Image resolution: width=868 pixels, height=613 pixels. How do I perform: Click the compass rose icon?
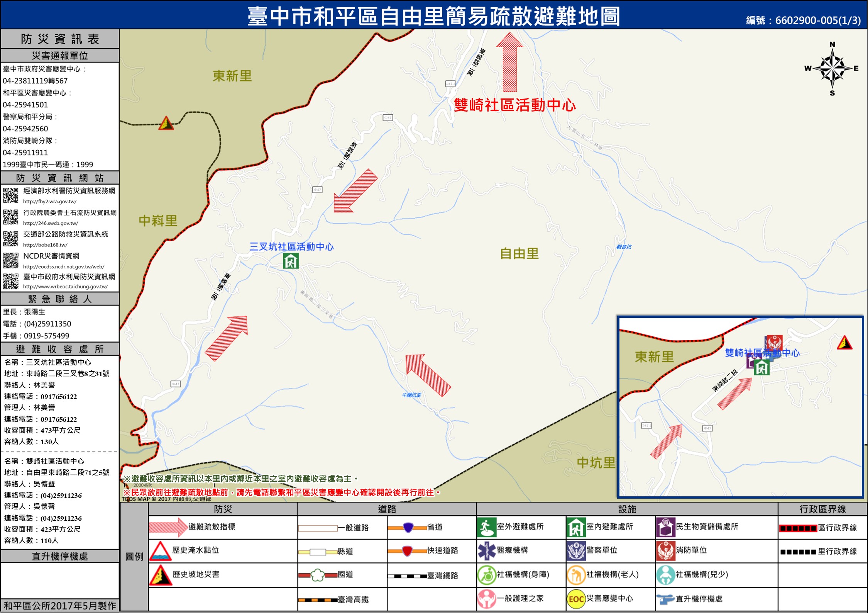[x=832, y=69]
